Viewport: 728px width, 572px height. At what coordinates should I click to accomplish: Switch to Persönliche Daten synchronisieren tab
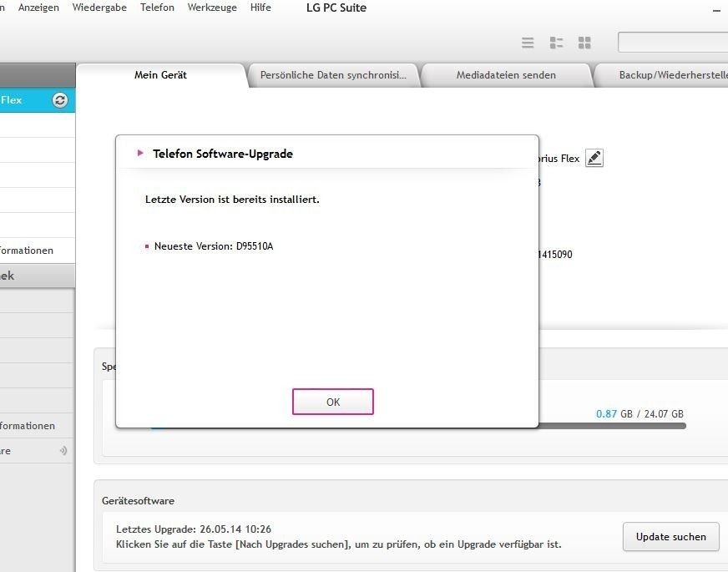(333, 75)
